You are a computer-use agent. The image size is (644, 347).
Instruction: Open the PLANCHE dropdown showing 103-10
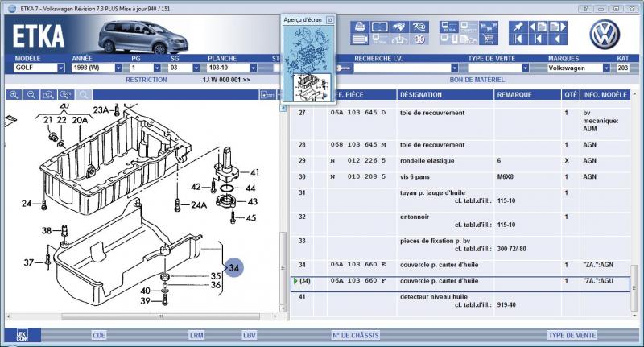pyautogui.click(x=253, y=68)
